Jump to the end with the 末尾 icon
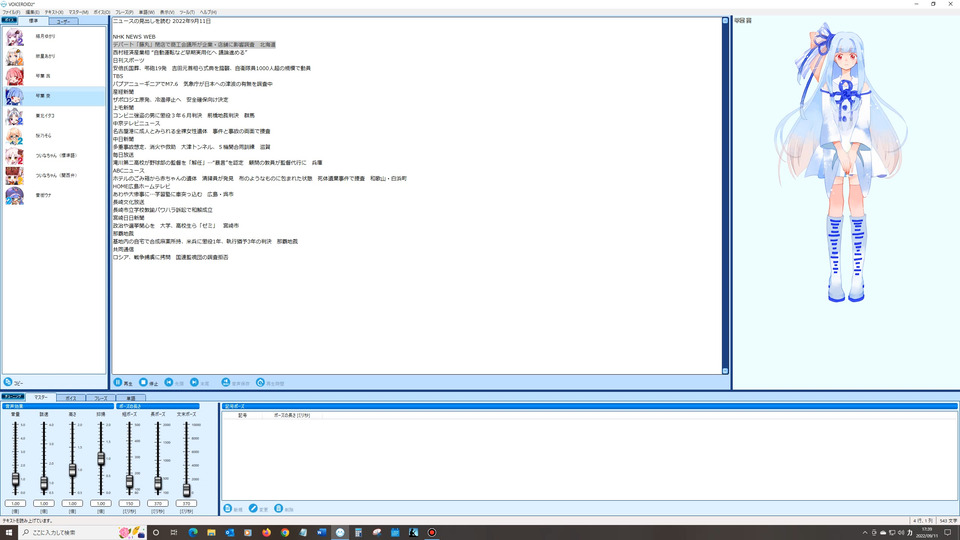 [x=194, y=382]
